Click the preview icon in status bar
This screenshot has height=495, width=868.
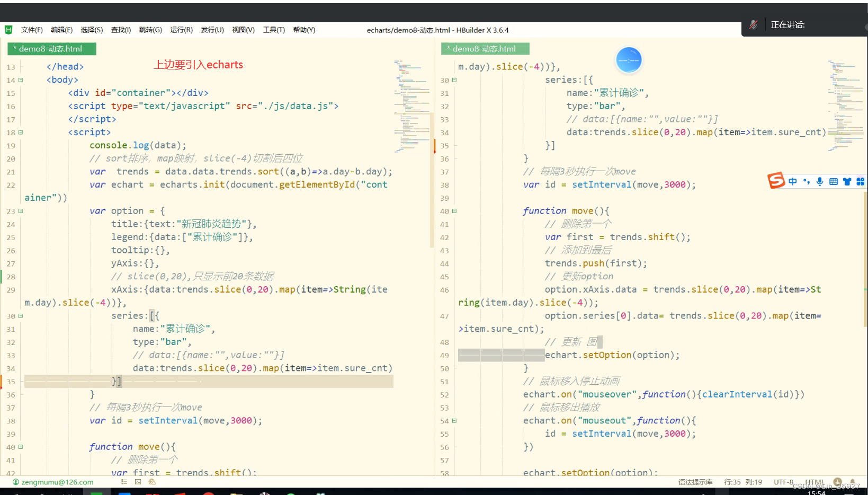[x=152, y=482]
